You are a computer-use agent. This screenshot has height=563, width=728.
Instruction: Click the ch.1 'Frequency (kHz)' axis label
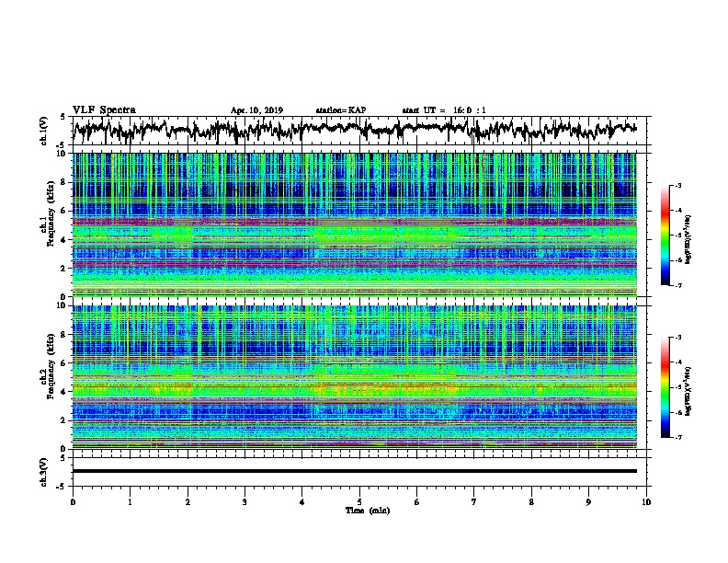[51, 214]
